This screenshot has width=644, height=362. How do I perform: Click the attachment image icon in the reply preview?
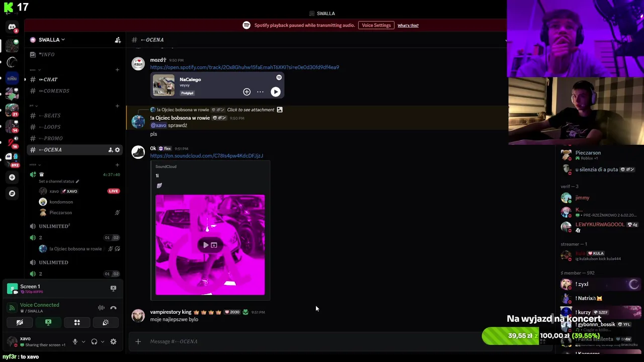coord(280,110)
